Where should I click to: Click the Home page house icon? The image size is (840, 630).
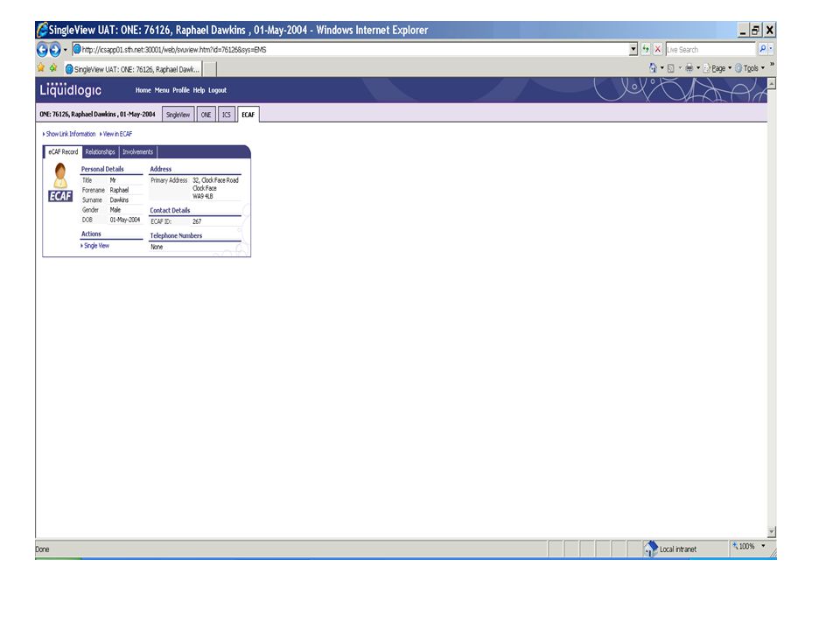click(x=653, y=68)
